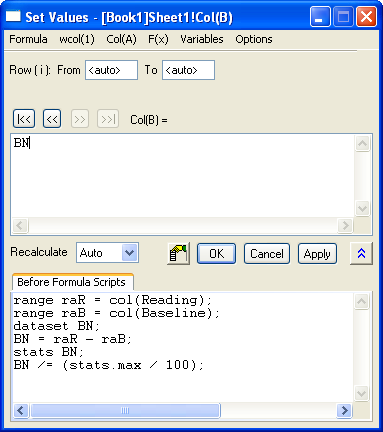383x432 pixels.
Task: Open the Variables menu
Action: tap(202, 39)
